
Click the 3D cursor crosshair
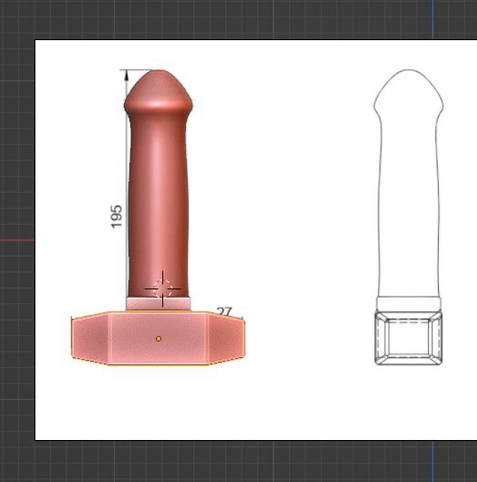pos(163,289)
